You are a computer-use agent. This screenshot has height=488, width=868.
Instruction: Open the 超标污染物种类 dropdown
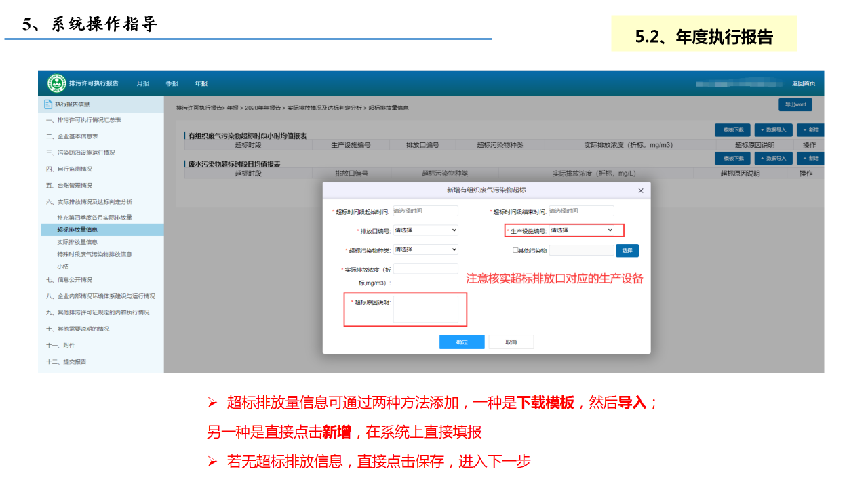click(x=425, y=249)
